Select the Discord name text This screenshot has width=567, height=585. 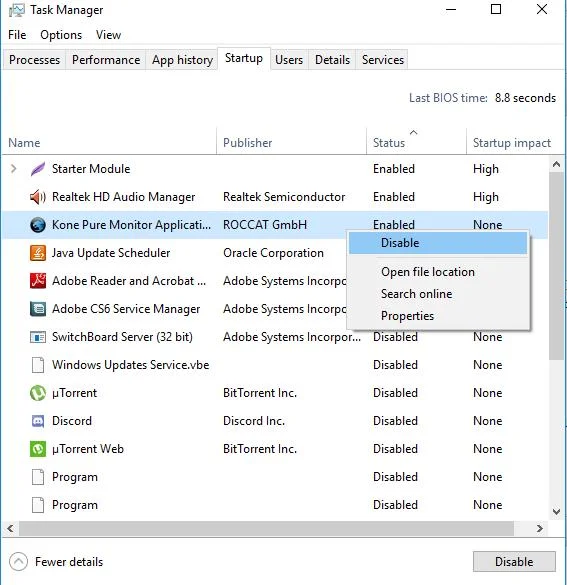(x=72, y=421)
